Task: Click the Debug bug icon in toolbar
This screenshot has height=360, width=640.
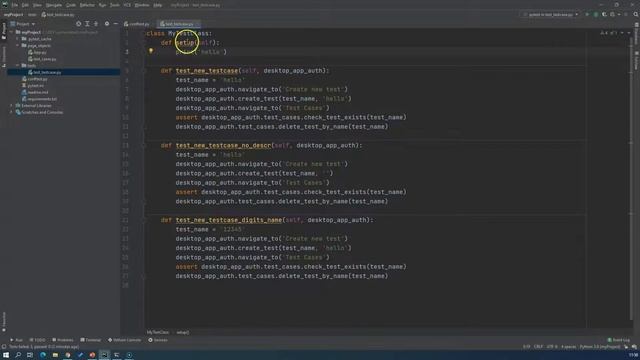Action: [596, 15]
